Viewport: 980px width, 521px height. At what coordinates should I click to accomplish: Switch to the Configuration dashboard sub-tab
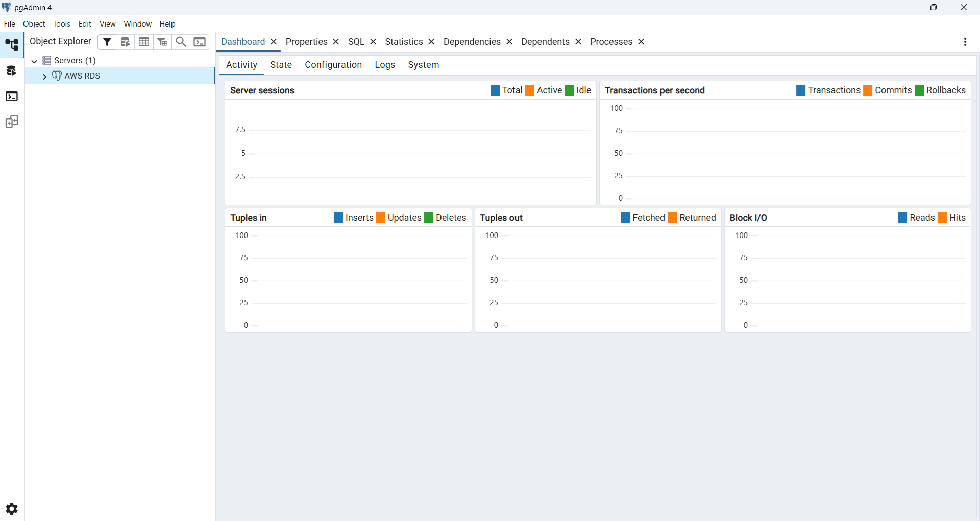333,65
